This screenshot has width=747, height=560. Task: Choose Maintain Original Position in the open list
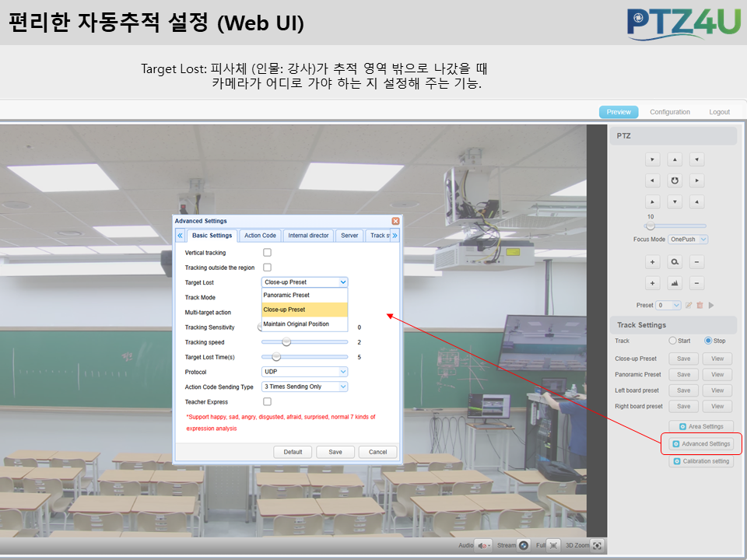[304, 324]
